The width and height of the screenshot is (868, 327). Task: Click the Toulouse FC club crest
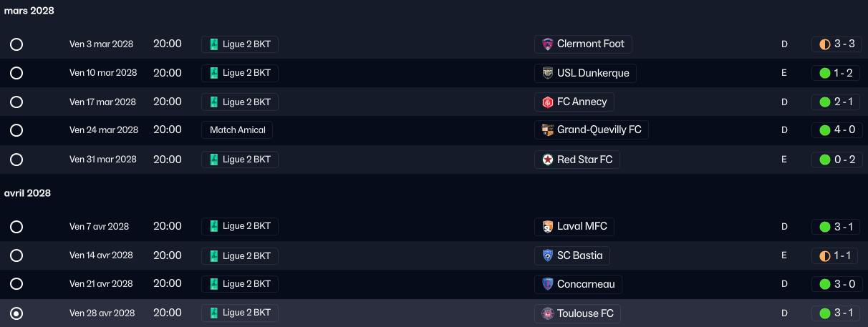click(548, 313)
